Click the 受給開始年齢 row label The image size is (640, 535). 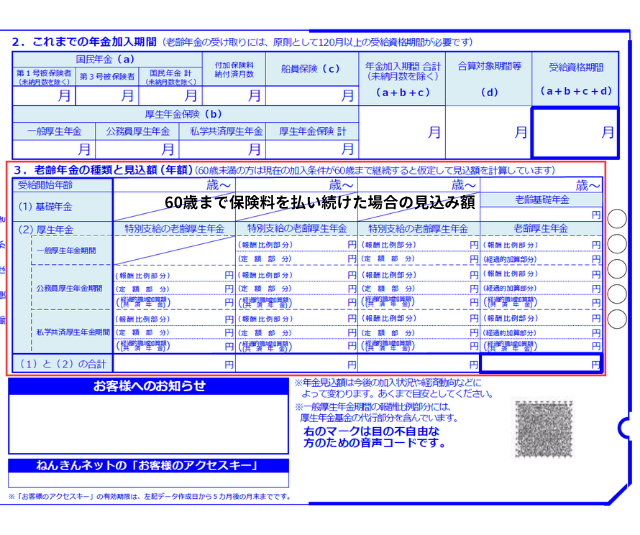coord(46,185)
